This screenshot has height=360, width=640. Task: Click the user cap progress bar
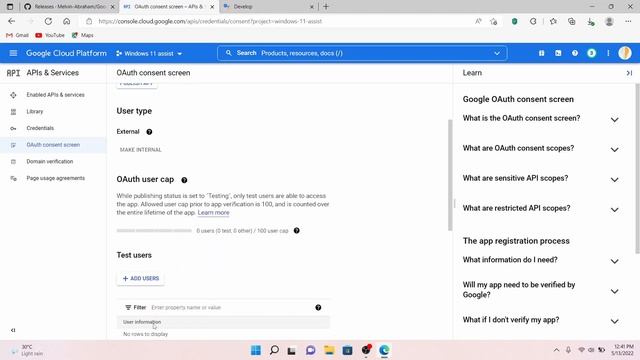(154, 231)
